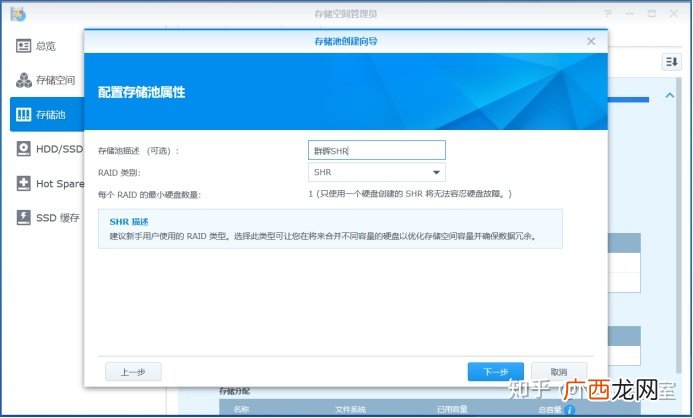Click the 配置存储池属性 heading
Screen dimensions: 693x418
141,92
